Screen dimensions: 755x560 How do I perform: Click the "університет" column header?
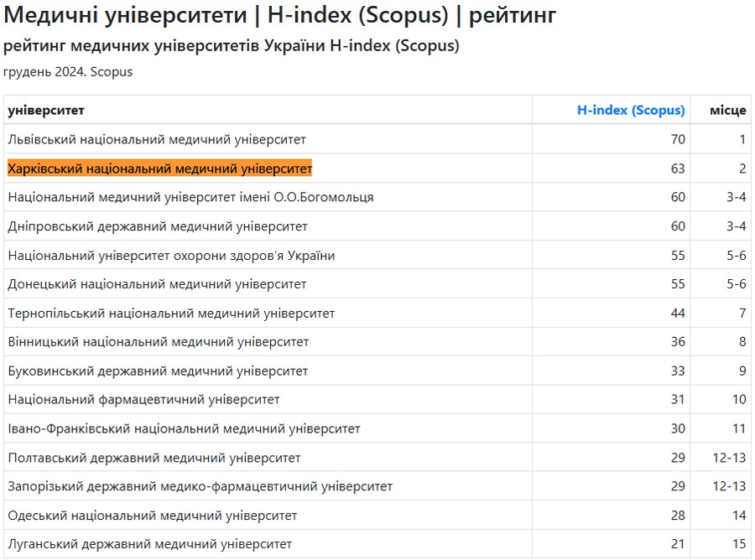tap(46, 111)
